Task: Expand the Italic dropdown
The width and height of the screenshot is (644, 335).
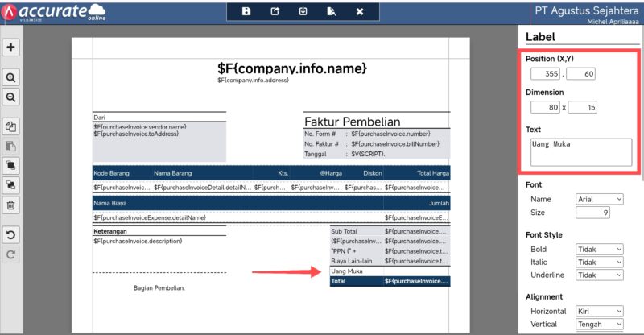Action: tap(599, 263)
